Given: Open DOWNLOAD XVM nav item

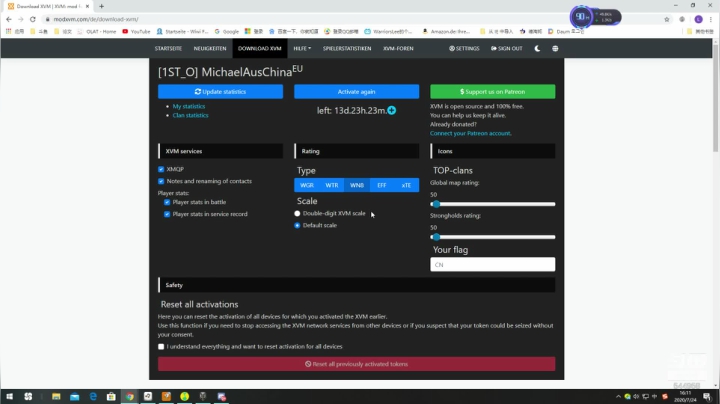Looking at the screenshot, I should coord(260,48).
